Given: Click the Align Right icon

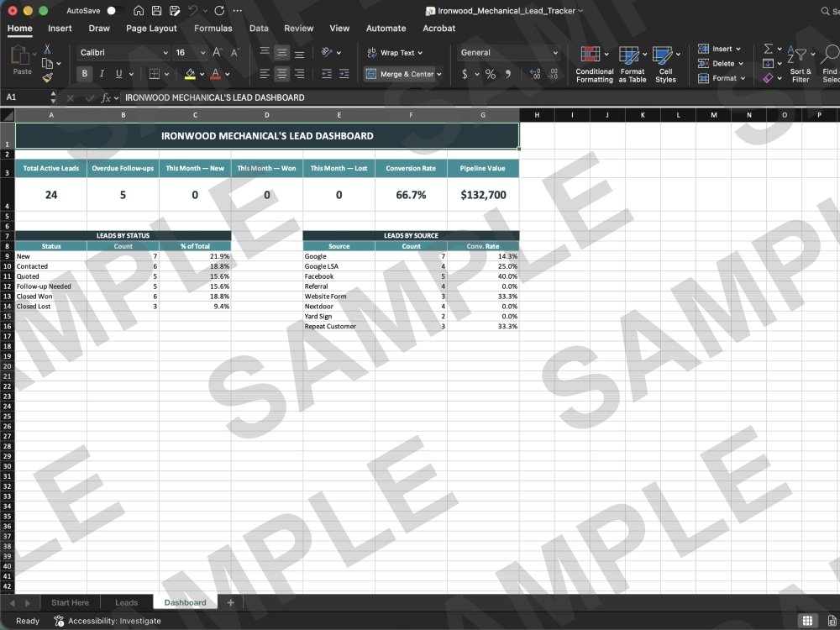Looking at the screenshot, I should [x=300, y=74].
